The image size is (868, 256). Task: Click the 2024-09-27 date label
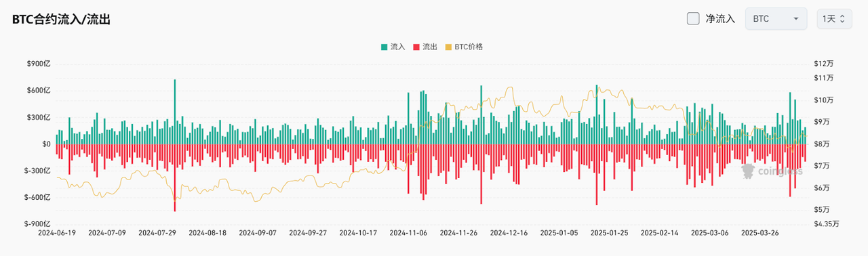click(307, 232)
